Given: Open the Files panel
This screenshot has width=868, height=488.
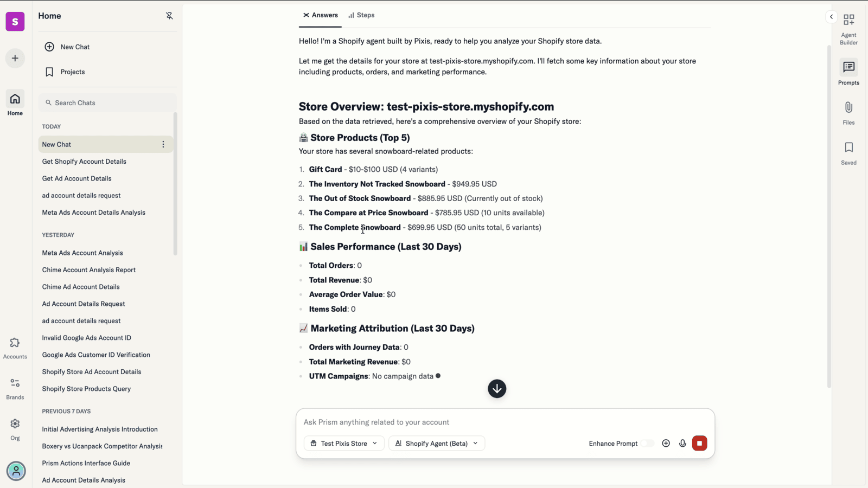Looking at the screenshot, I should point(848,111).
